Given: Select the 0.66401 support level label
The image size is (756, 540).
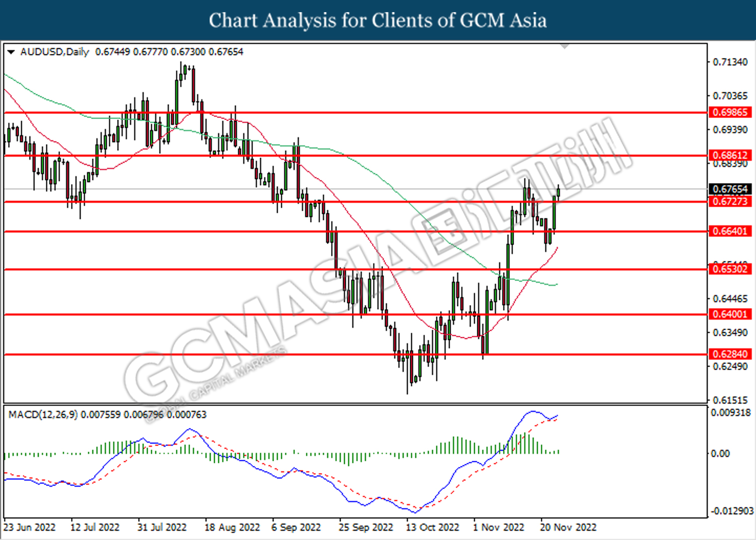Looking at the screenshot, I should click(730, 231).
